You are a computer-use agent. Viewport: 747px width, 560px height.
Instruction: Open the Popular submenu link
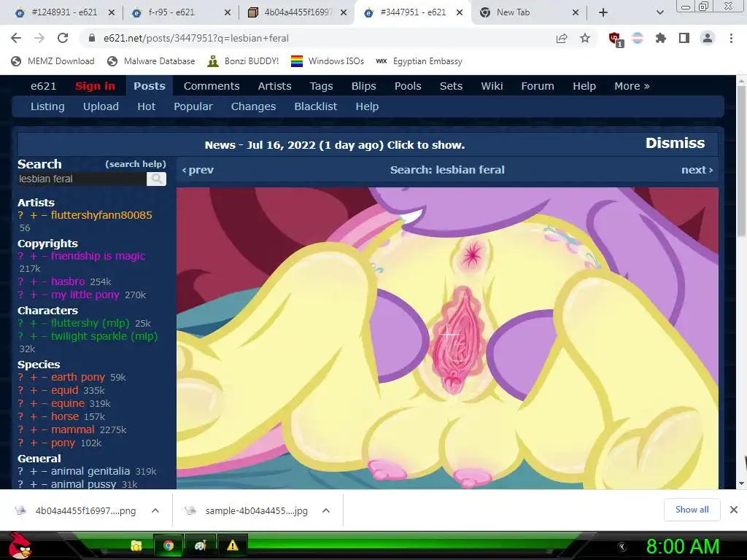point(193,106)
